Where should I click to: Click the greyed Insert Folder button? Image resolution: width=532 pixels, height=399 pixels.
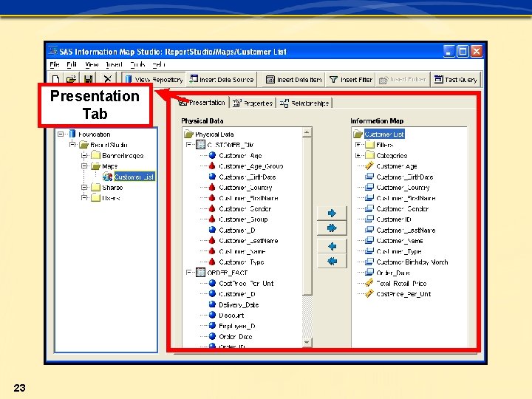pos(403,79)
